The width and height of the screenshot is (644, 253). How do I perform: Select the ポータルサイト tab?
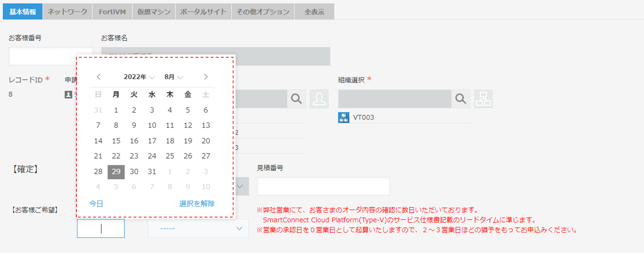point(203,12)
